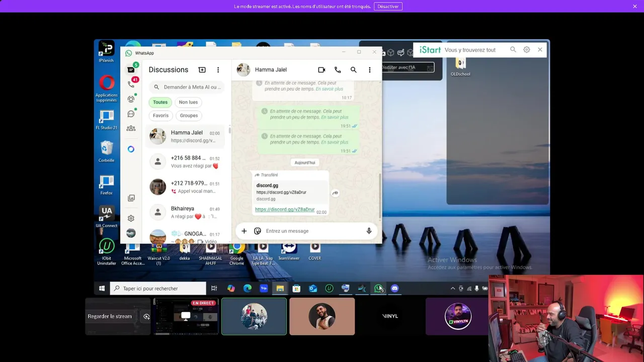
Task: Open Discord from the taskbar
Action: pyautogui.click(x=395, y=289)
